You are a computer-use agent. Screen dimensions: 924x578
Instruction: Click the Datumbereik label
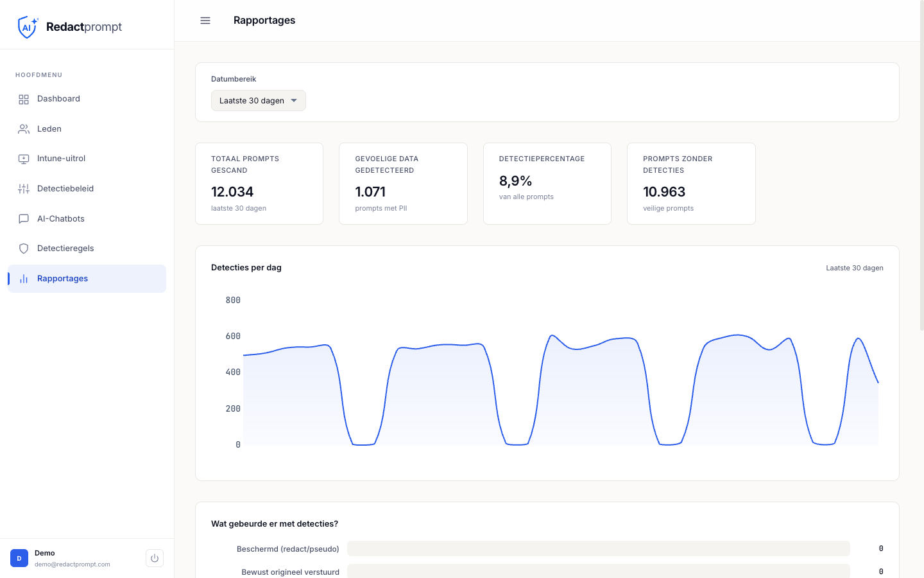point(234,79)
